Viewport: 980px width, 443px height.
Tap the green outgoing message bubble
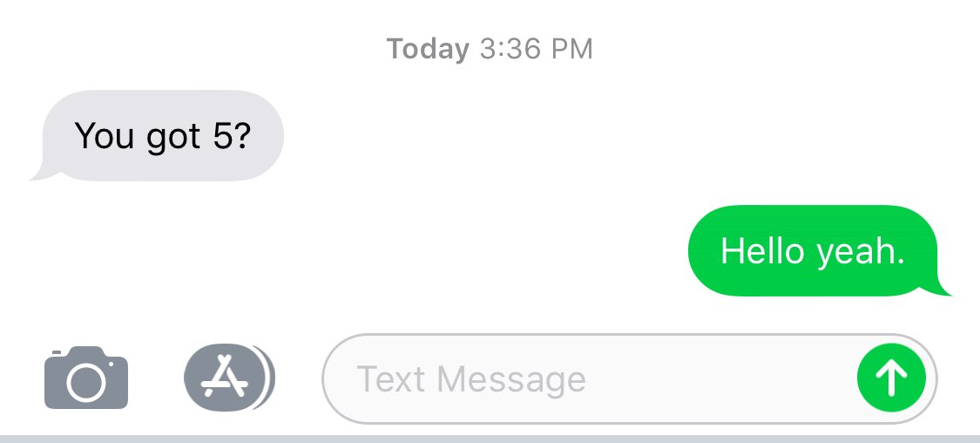click(820, 250)
